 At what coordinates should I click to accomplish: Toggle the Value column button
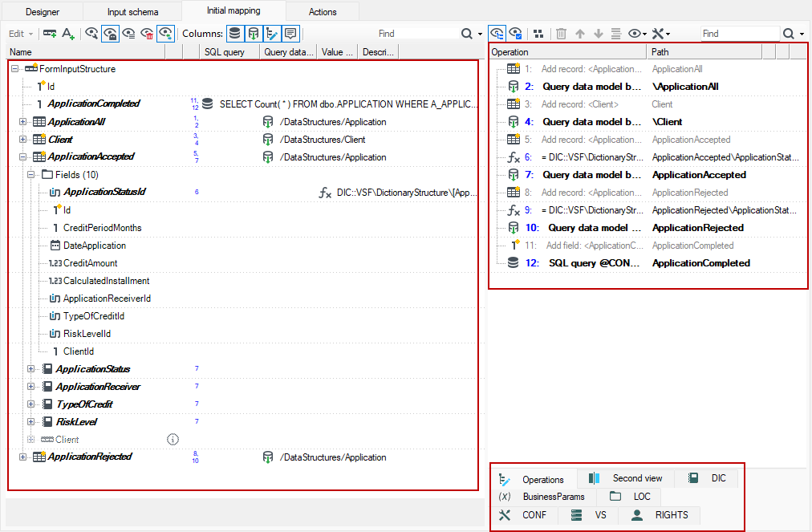(x=272, y=34)
